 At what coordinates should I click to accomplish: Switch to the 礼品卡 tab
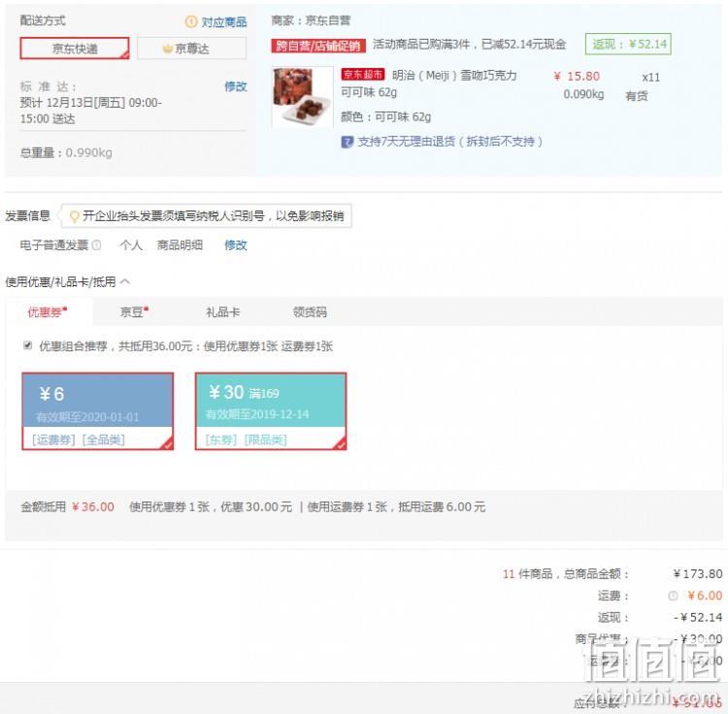click(223, 311)
